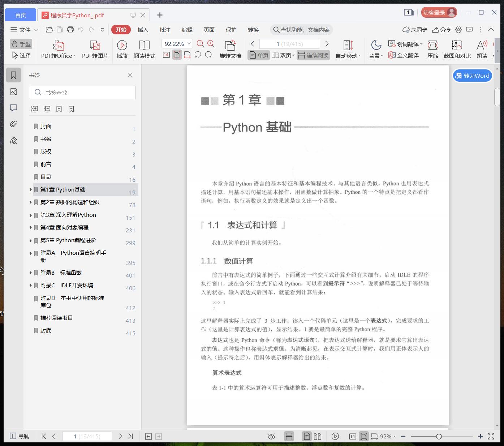Click the 查找功能、文档内容 search box
This screenshot has height=446, width=504.
pos(301,30)
